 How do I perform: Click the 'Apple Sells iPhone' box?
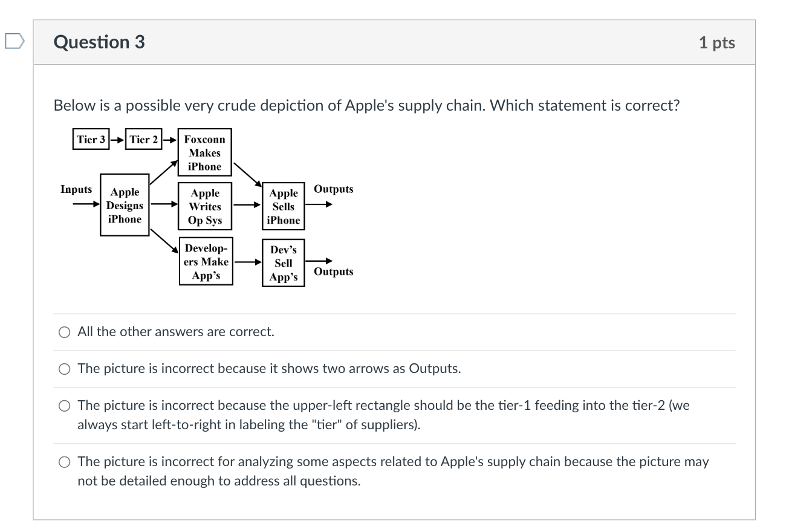pos(283,206)
